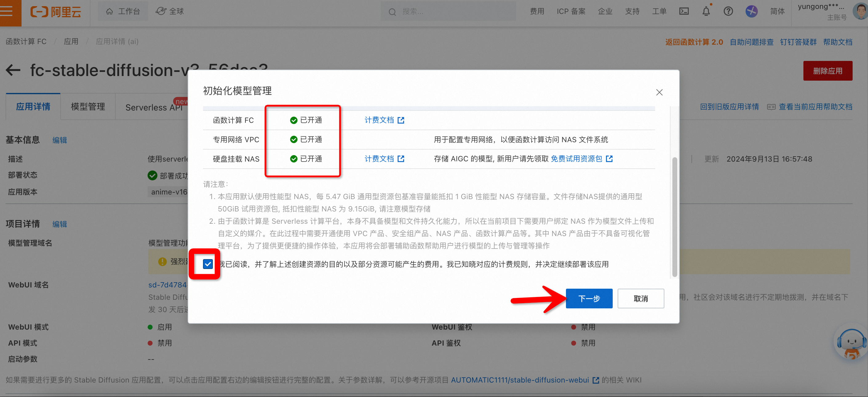Go to 应用 breadcrumb
This screenshot has height=397, width=868.
(x=71, y=42)
